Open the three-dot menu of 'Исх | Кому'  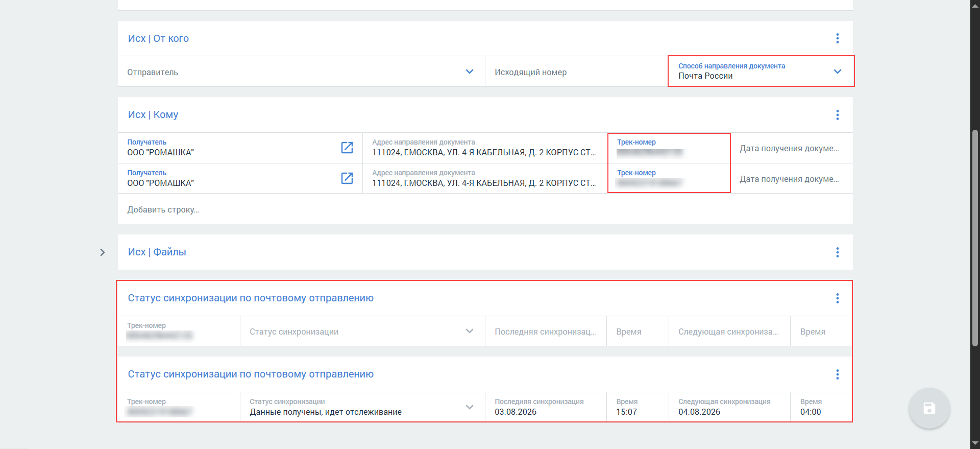837,115
